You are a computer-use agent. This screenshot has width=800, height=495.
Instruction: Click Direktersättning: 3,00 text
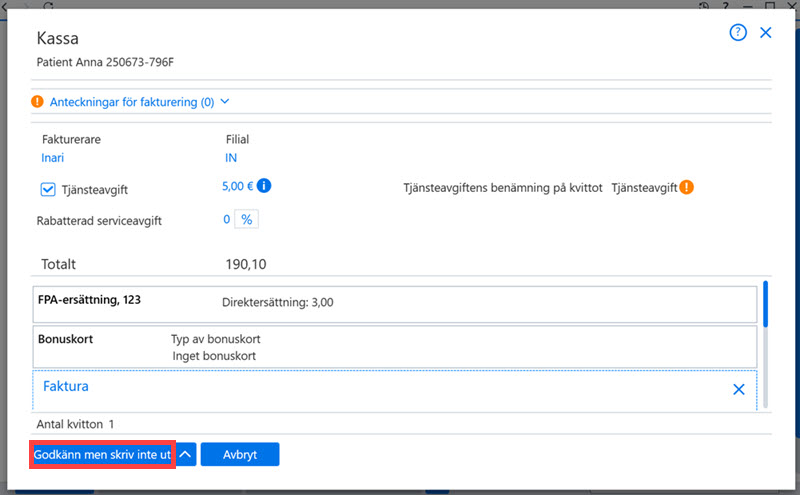pyautogui.click(x=278, y=303)
